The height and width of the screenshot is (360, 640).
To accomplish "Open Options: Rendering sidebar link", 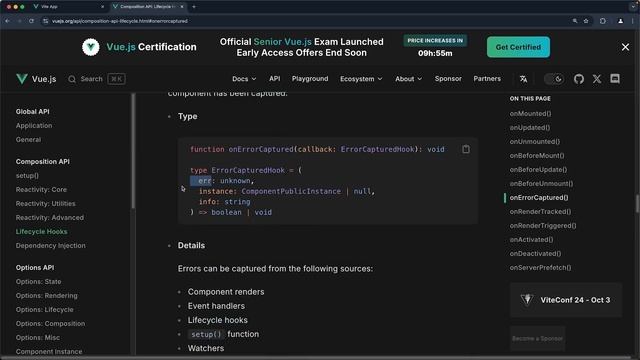I will [47, 295].
